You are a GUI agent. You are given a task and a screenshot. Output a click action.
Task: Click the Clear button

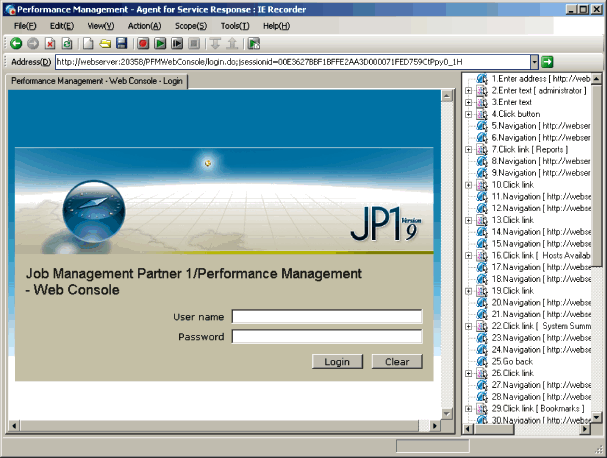397,361
